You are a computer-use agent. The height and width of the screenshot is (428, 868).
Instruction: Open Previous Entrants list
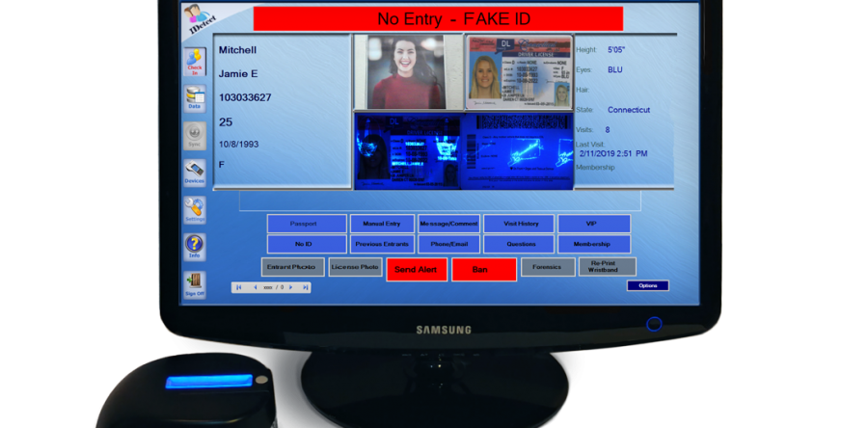tap(382, 244)
